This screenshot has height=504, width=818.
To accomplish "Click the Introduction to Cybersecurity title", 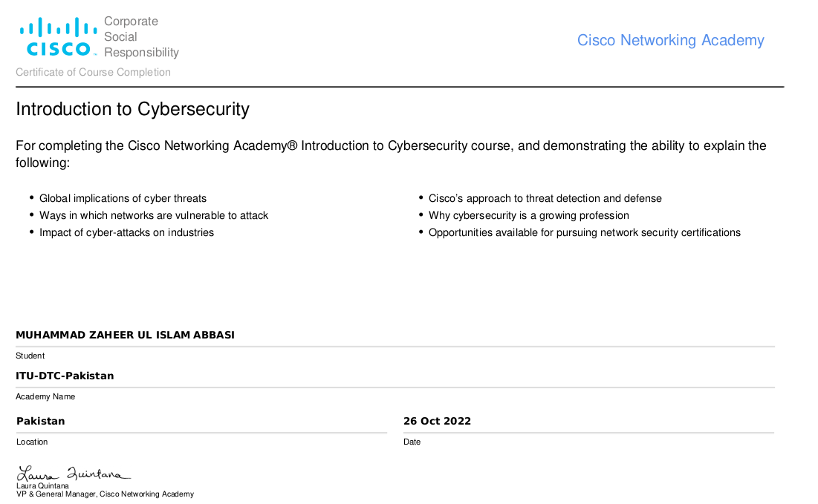I will point(132,109).
